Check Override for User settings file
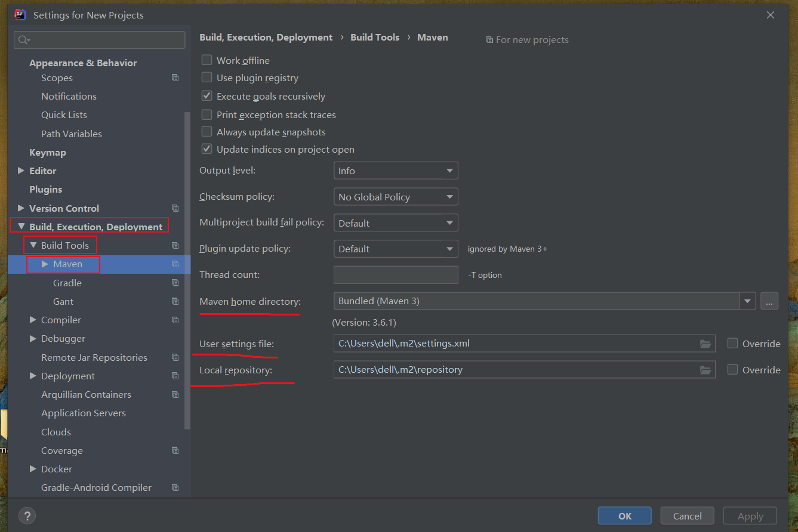Viewport: 798px width, 532px height. click(x=732, y=343)
